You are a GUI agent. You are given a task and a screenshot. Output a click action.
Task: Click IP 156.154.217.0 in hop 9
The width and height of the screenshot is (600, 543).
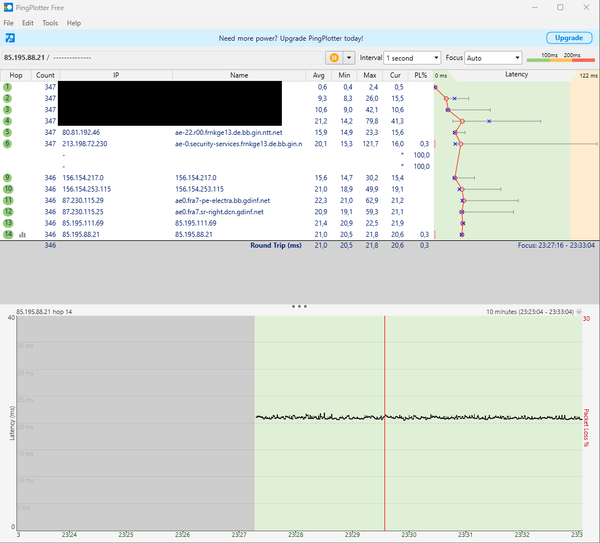tap(83, 178)
